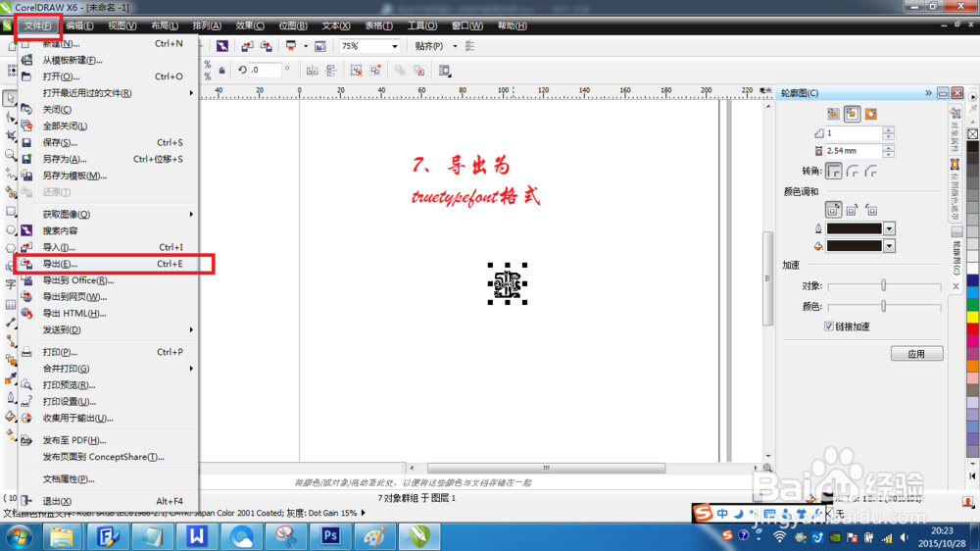
Task: Click the ungroup objects icon
Action: pos(357,71)
